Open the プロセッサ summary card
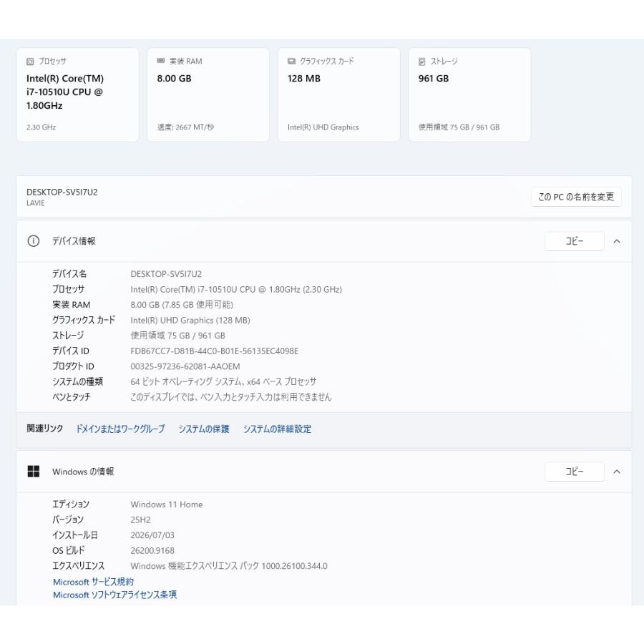Viewport: 644px width, 644px height. coord(77,94)
